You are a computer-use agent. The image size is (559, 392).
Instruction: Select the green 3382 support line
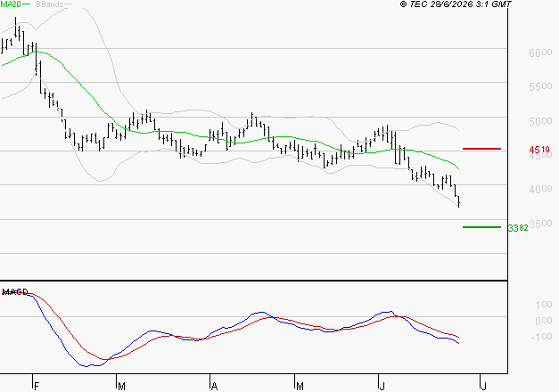coord(481,227)
